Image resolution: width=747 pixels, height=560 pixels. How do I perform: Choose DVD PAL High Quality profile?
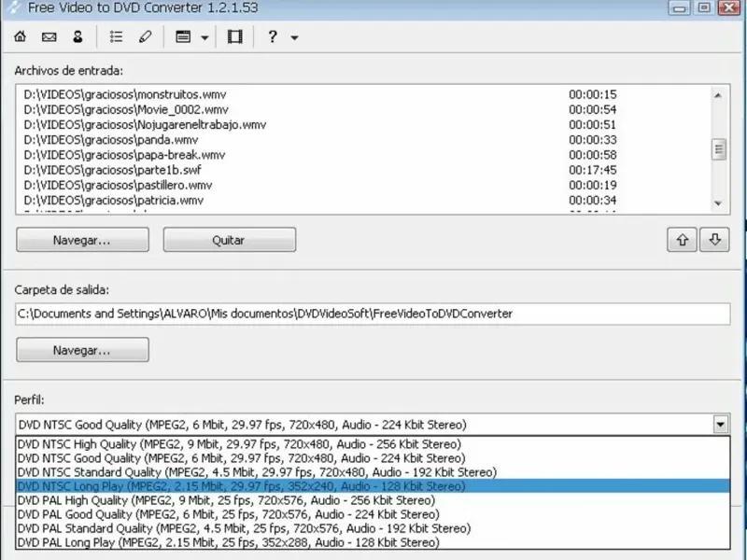pos(373,500)
